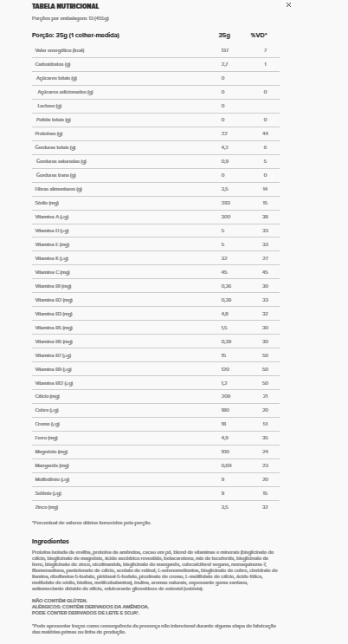Screen dimensions: 348x644
Task: Select the Valor energético (kcal) row
Action: point(156,50)
